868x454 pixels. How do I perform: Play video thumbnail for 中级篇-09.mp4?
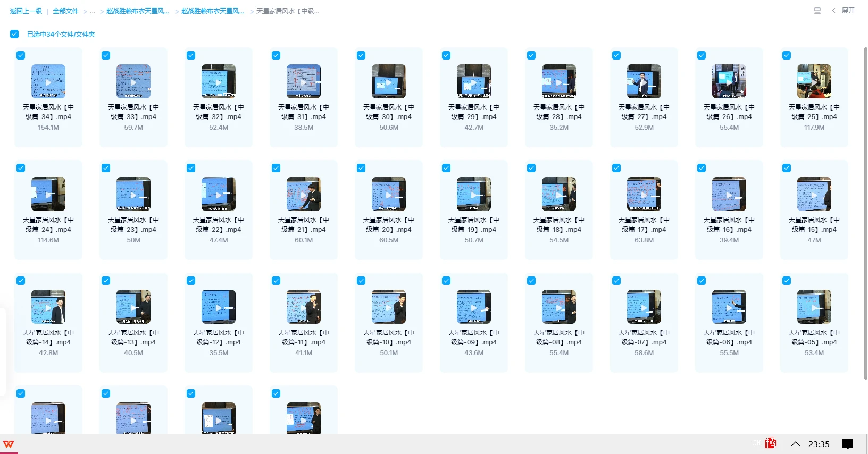click(473, 307)
